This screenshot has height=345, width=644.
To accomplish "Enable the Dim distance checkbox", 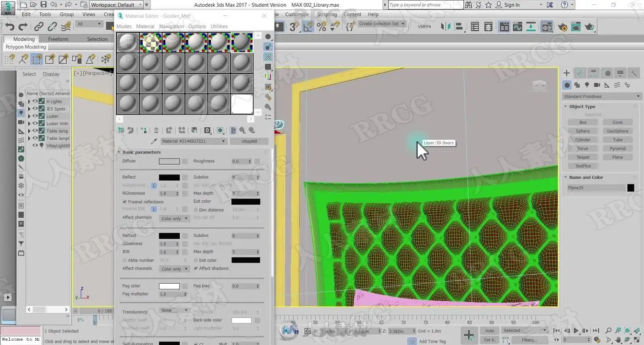I will click(x=195, y=210).
